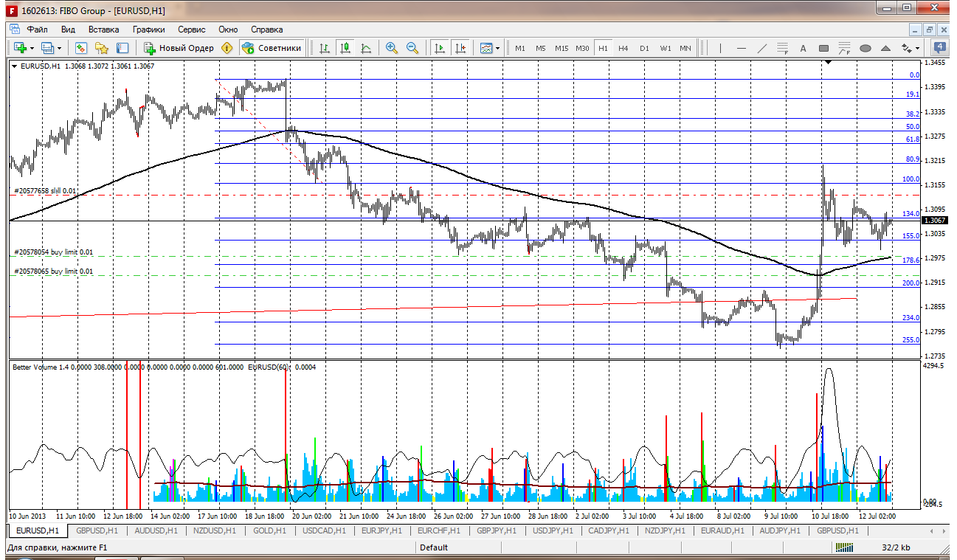Open the Navigator star-folder icon
This screenshot has width=957, height=560.
click(x=102, y=48)
